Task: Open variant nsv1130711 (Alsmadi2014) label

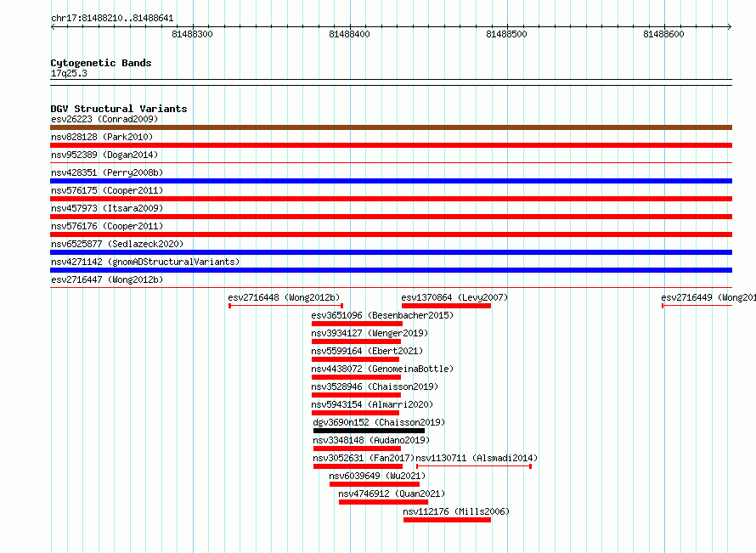Action: click(x=477, y=458)
